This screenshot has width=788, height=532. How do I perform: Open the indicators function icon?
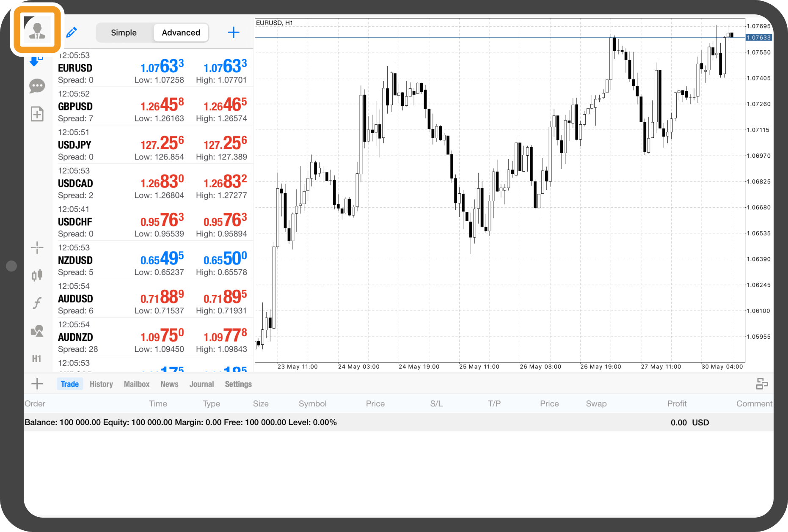click(37, 303)
